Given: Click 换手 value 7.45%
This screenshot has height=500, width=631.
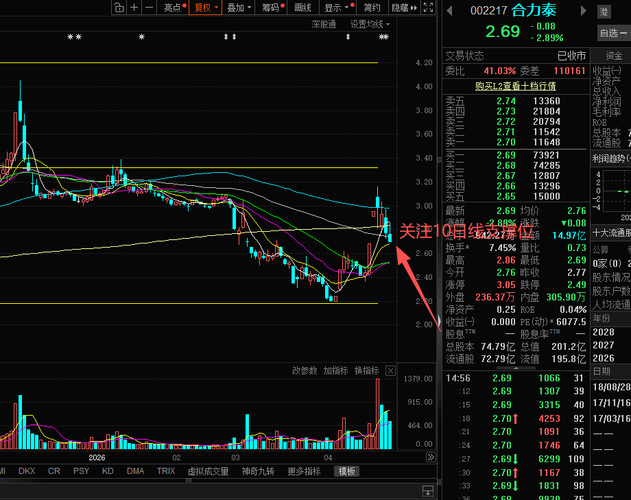Looking at the screenshot, I should coord(502,248).
